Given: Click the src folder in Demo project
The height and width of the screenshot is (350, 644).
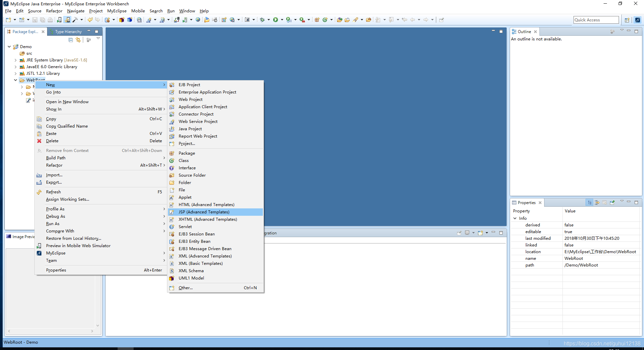Looking at the screenshot, I should tap(29, 53).
